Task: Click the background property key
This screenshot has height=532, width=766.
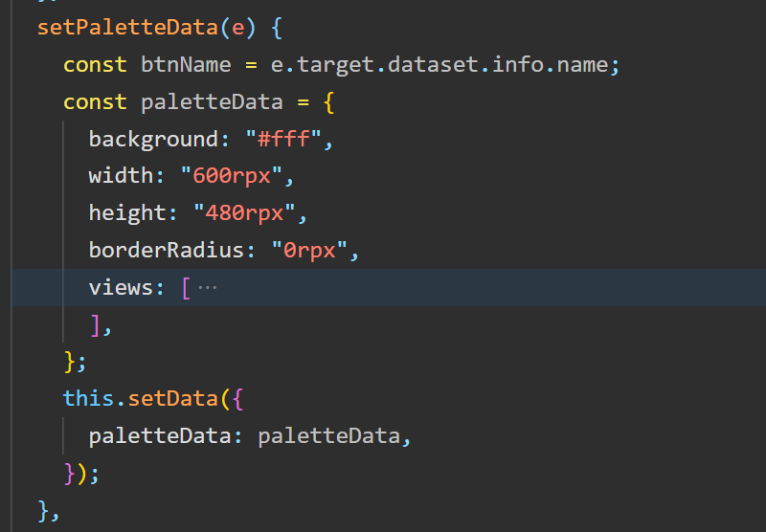Action: tap(153, 140)
